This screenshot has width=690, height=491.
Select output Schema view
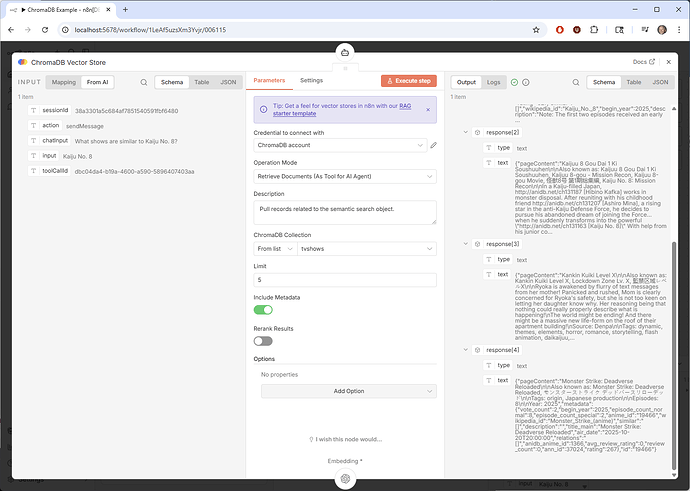tap(604, 82)
